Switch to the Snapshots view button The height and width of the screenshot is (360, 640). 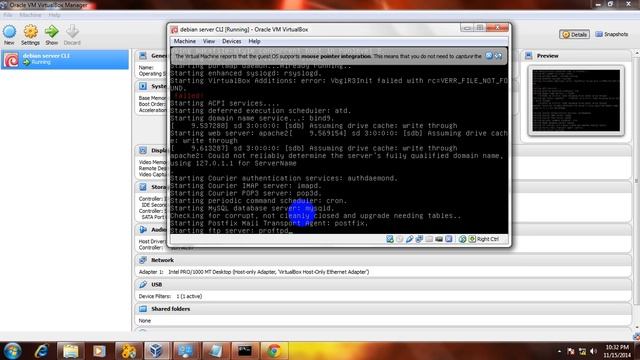(611, 34)
